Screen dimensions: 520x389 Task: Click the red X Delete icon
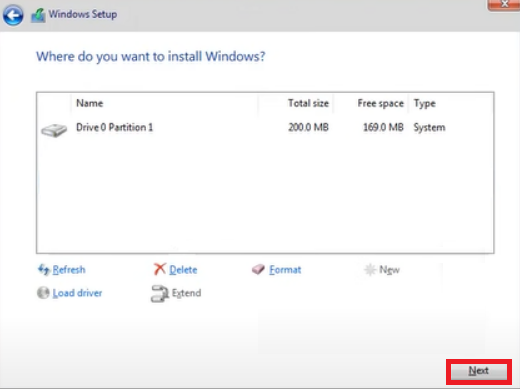(x=160, y=269)
